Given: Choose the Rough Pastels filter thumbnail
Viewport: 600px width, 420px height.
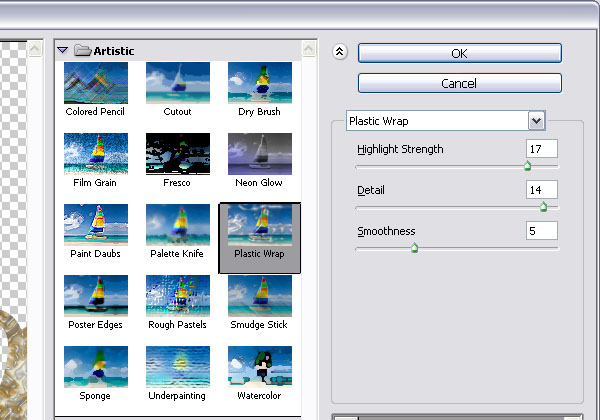Looking at the screenshot, I should pos(177,295).
